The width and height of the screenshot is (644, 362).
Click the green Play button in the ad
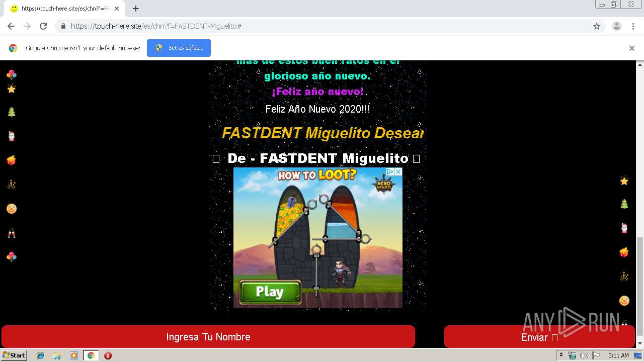(270, 292)
